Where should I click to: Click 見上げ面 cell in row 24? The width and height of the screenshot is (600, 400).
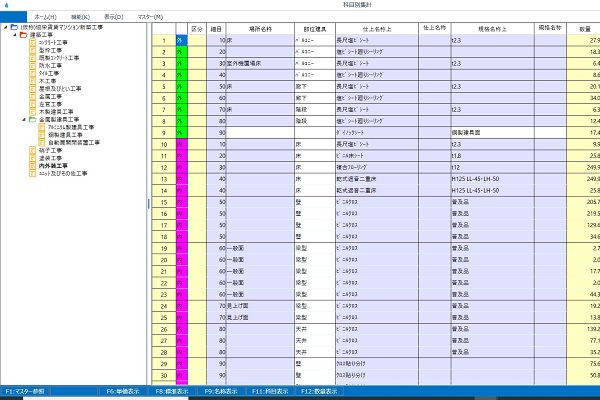point(260,306)
